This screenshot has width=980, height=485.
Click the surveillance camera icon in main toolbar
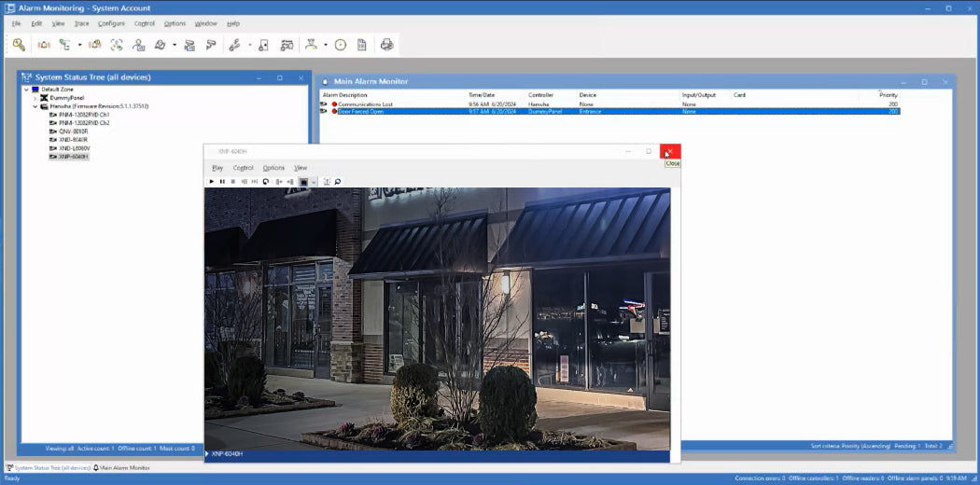pyautogui.click(x=211, y=44)
